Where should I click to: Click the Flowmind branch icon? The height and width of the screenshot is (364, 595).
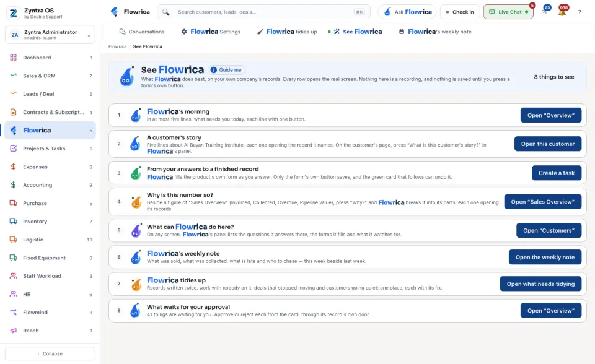click(x=13, y=313)
